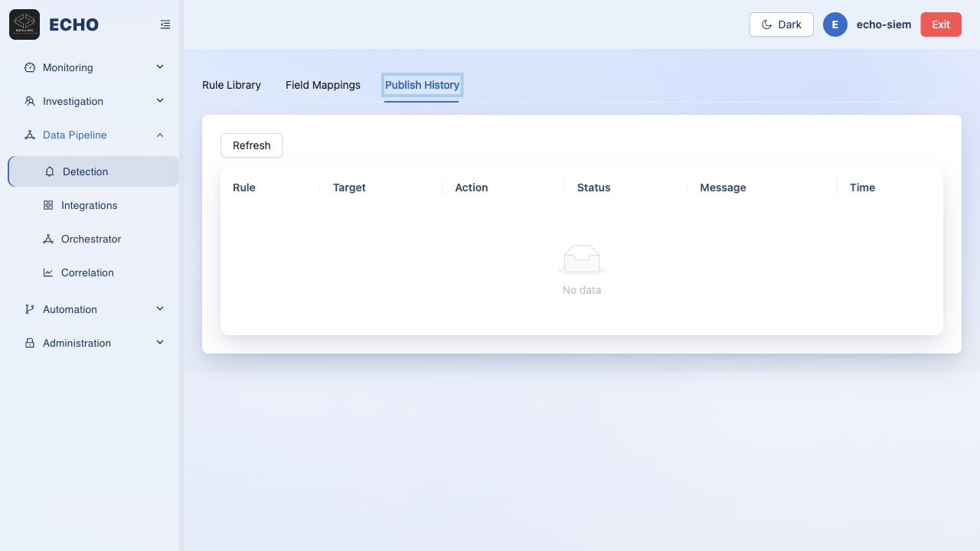Expand the Automation menu chevron
The width and height of the screenshot is (980, 551).
point(160,309)
